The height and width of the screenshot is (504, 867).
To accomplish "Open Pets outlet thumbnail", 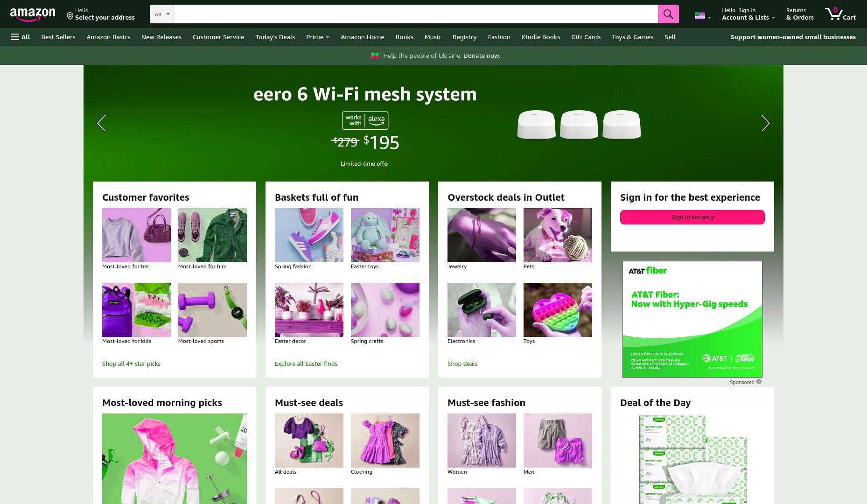I will (x=558, y=235).
